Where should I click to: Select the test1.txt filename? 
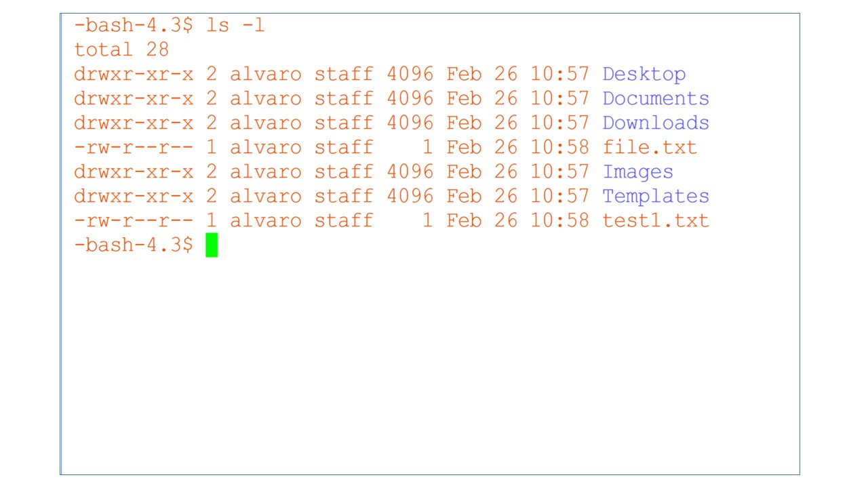[656, 220]
